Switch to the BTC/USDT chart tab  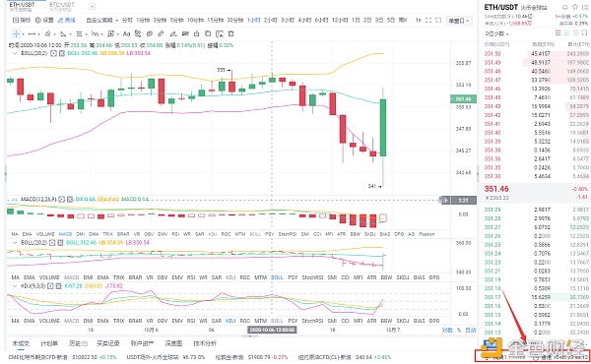pyautogui.click(x=61, y=7)
